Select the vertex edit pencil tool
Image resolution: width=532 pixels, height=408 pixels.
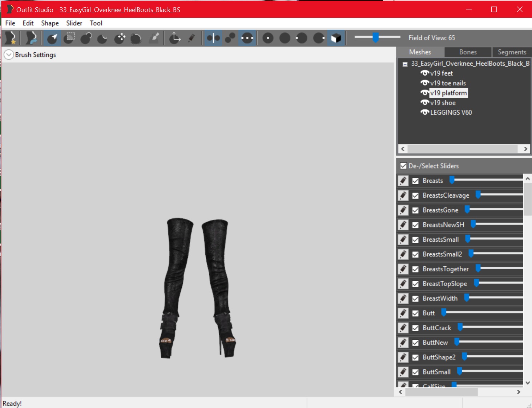[x=192, y=38]
